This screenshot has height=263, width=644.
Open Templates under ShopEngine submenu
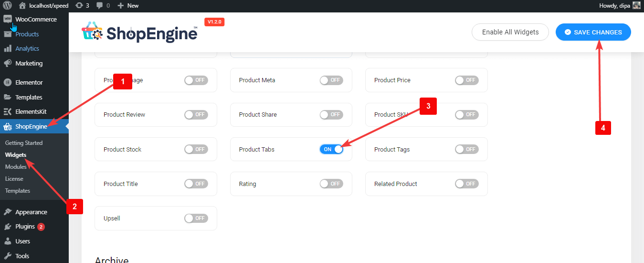[x=18, y=191]
